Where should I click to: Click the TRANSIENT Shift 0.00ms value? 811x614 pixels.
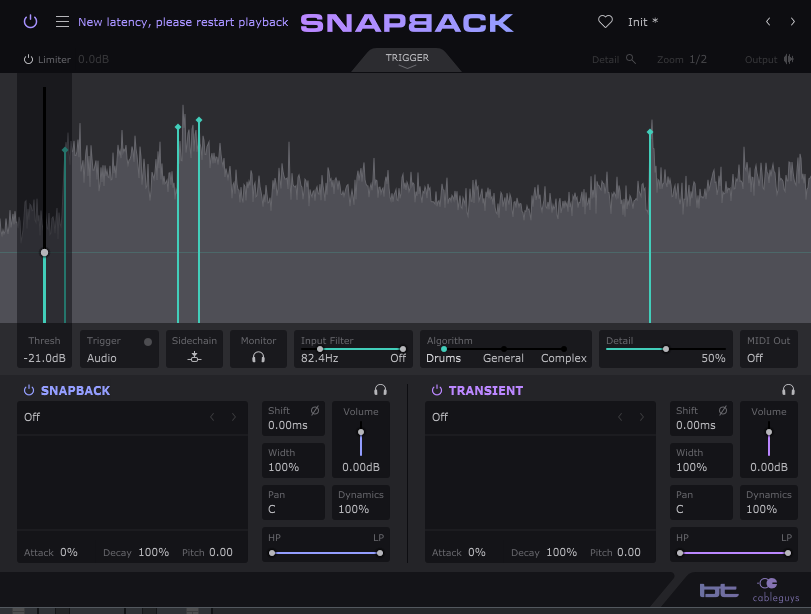click(x=696, y=425)
